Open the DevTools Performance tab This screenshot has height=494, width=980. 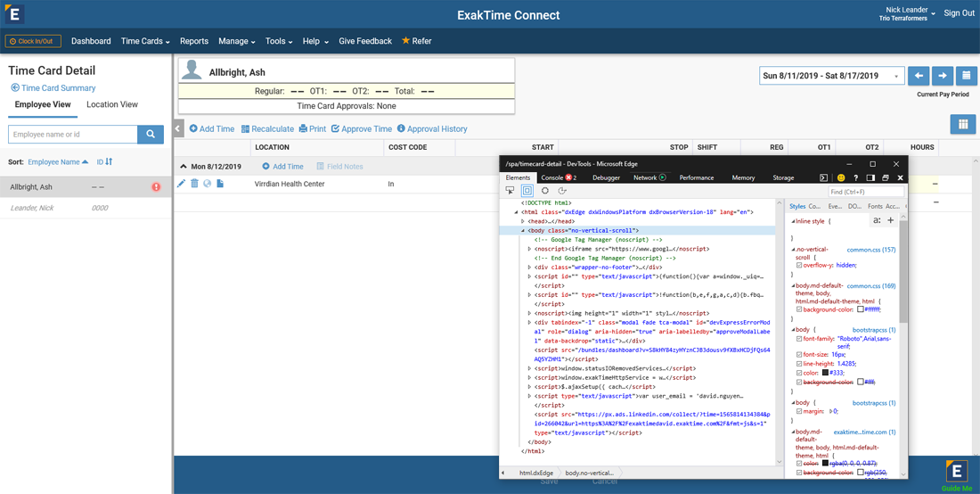[697, 177]
